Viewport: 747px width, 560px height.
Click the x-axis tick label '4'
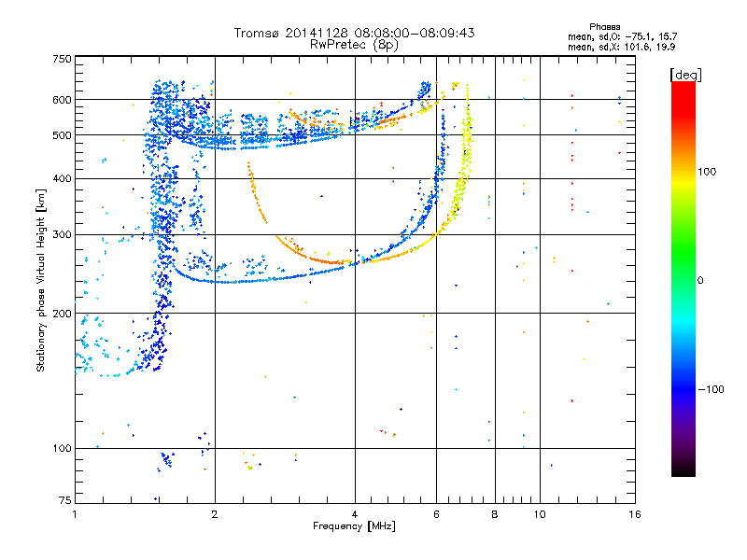[355, 514]
